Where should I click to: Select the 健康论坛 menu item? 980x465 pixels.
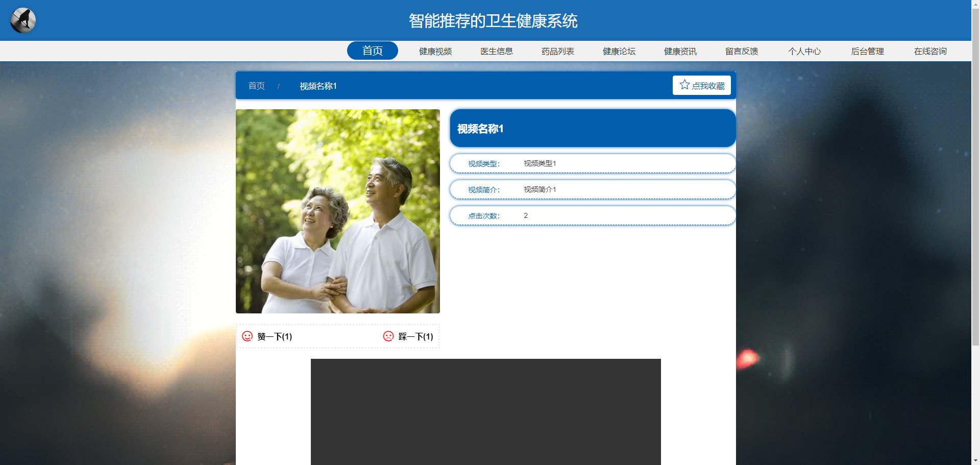[619, 51]
